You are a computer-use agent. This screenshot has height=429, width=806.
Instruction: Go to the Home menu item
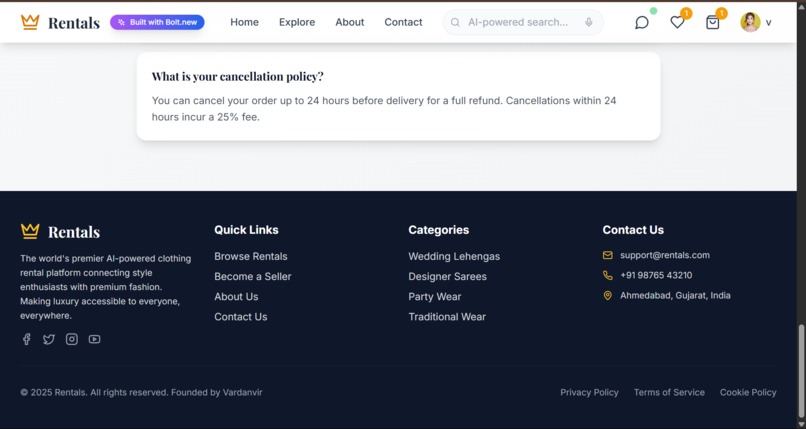coord(244,22)
